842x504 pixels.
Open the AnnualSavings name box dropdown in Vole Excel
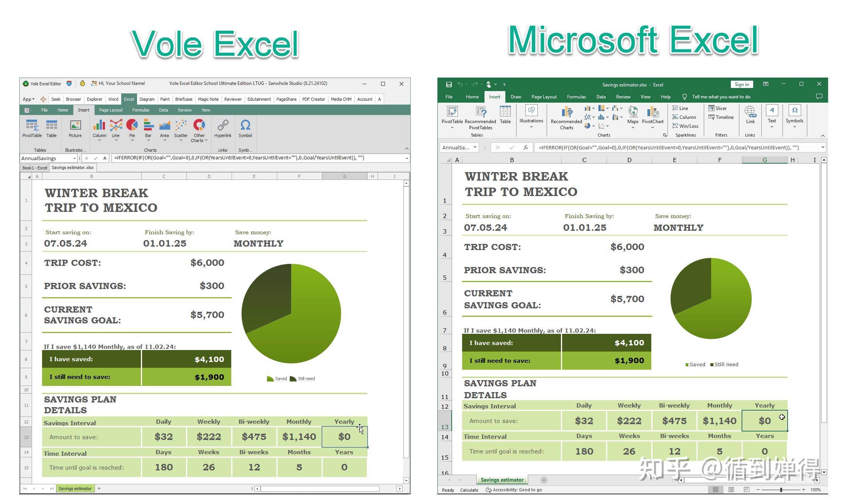[x=74, y=158]
